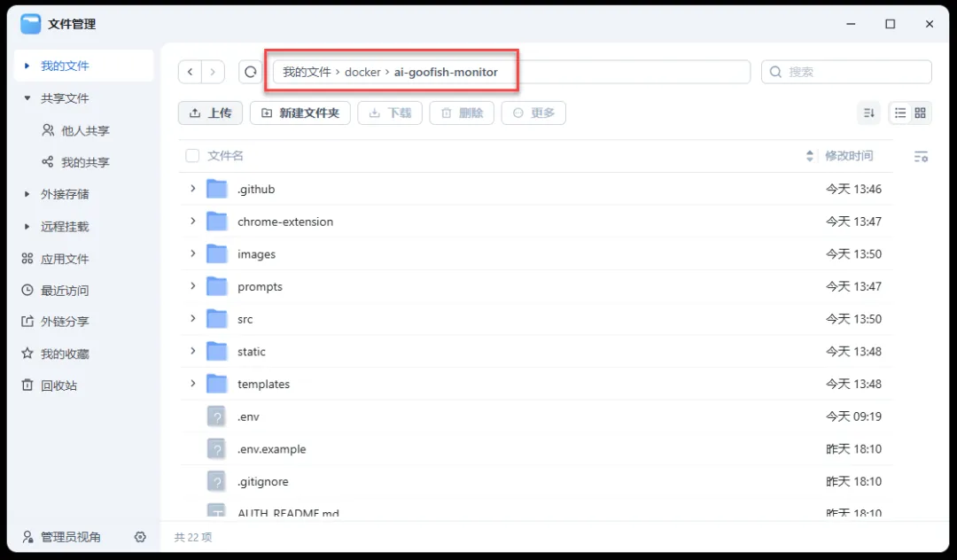Click the File Manager app logo icon
Image resolution: width=957 pixels, height=560 pixels.
tap(29, 24)
